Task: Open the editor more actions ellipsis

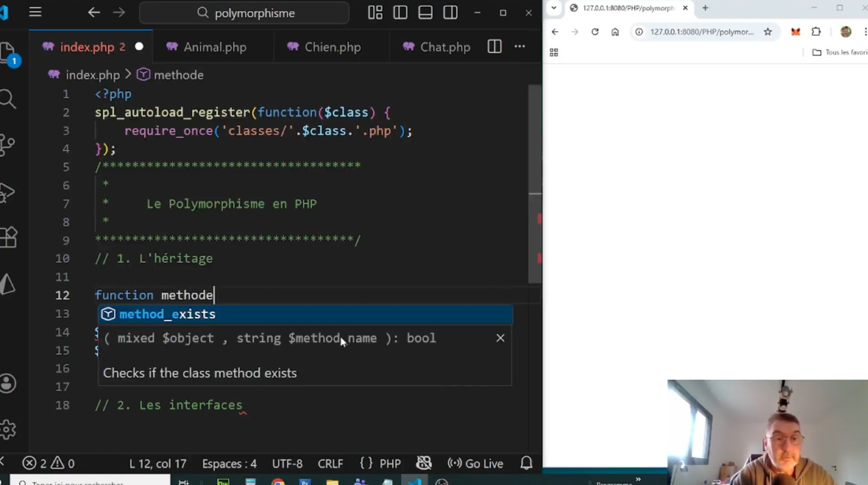Action: pyautogui.click(x=520, y=47)
